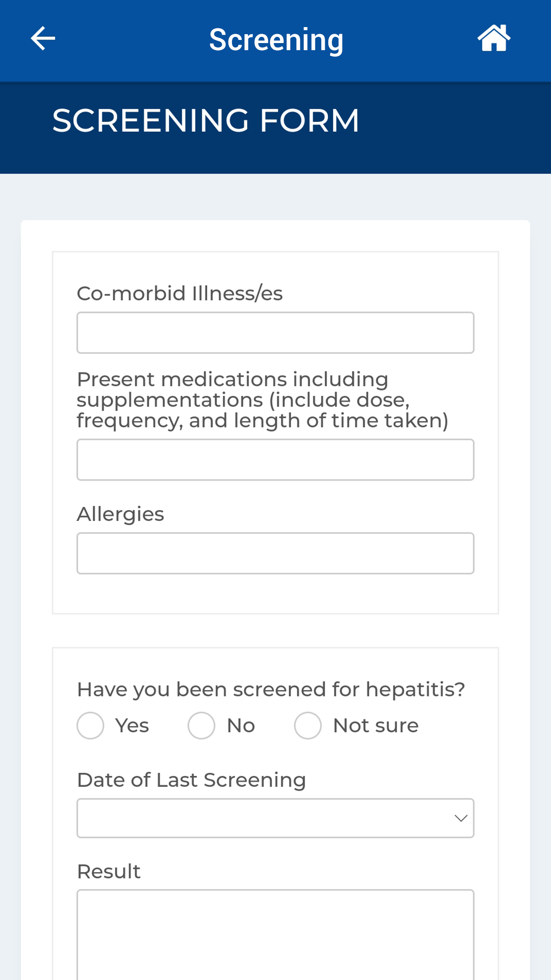Open the Date of Last Screening dropdown
Viewport: 551px width, 980px height.
275,818
